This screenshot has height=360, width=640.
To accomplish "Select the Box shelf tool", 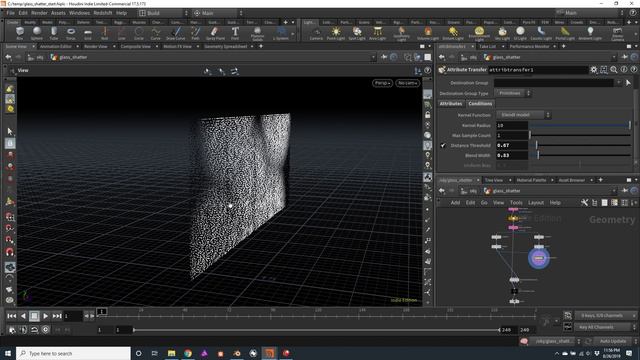I will click(x=20, y=33).
